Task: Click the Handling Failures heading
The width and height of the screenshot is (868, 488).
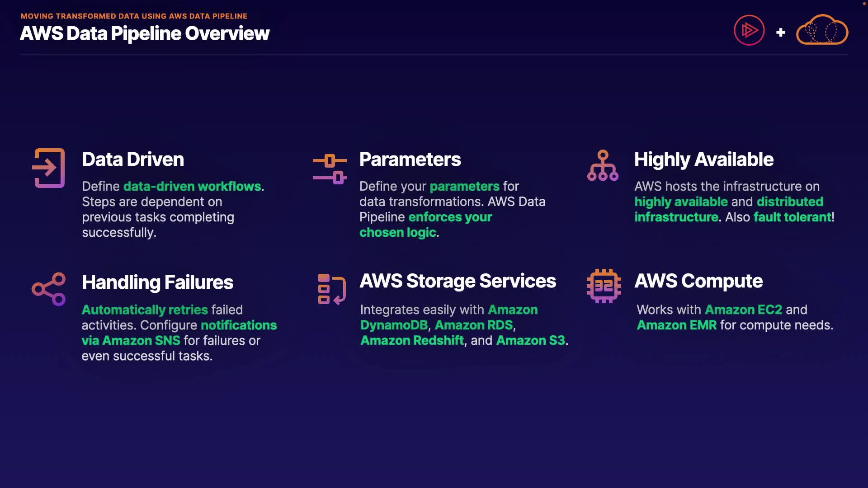Action: (x=157, y=282)
